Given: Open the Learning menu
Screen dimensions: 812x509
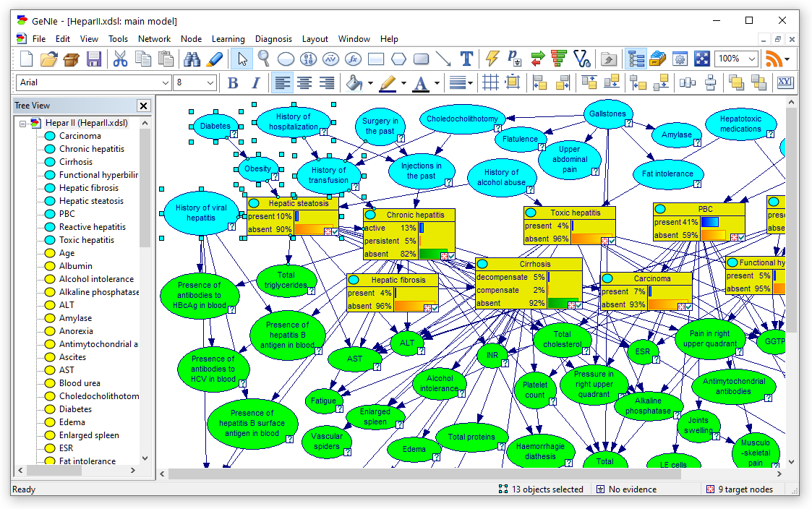Looking at the screenshot, I should (x=228, y=39).
